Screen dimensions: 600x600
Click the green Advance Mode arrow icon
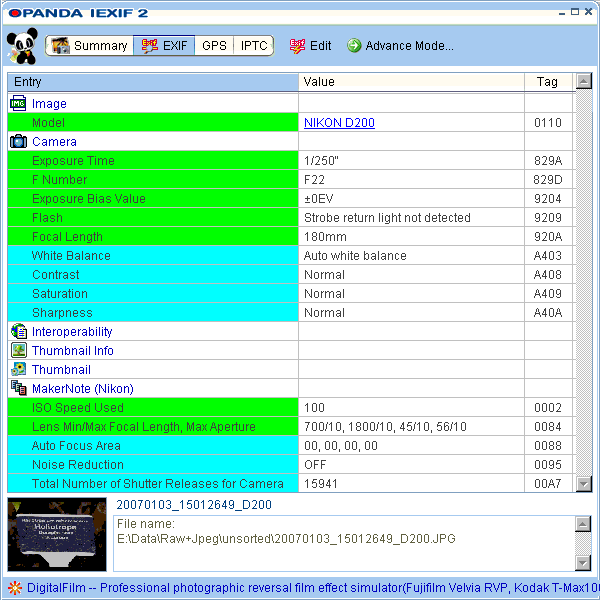(x=354, y=46)
